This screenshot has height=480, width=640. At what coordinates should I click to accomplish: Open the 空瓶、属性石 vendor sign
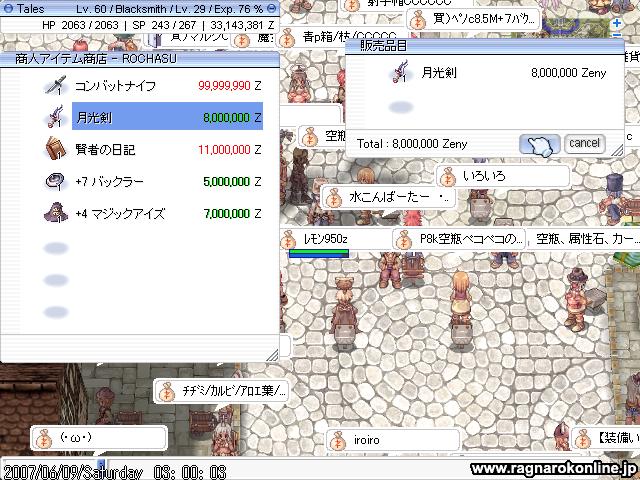(584, 239)
